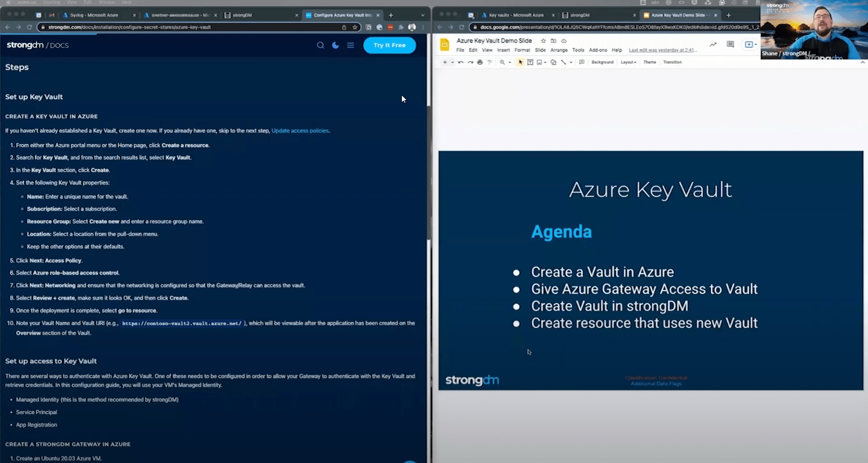This screenshot has height=463, width=868.
Task: Expand the zoom level dropdown arrow
Action: tap(510, 62)
